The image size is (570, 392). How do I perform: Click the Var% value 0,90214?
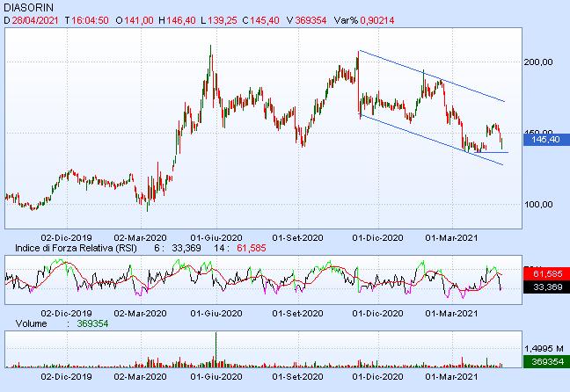tap(377, 20)
